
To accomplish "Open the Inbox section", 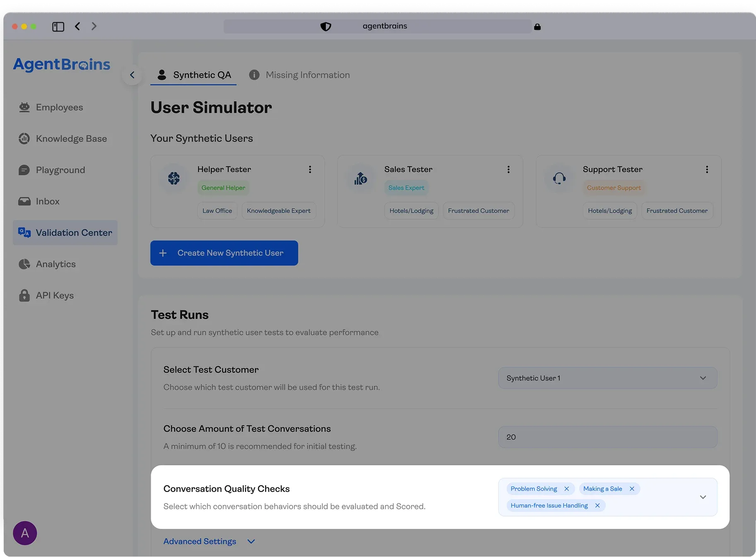I will click(47, 201).
